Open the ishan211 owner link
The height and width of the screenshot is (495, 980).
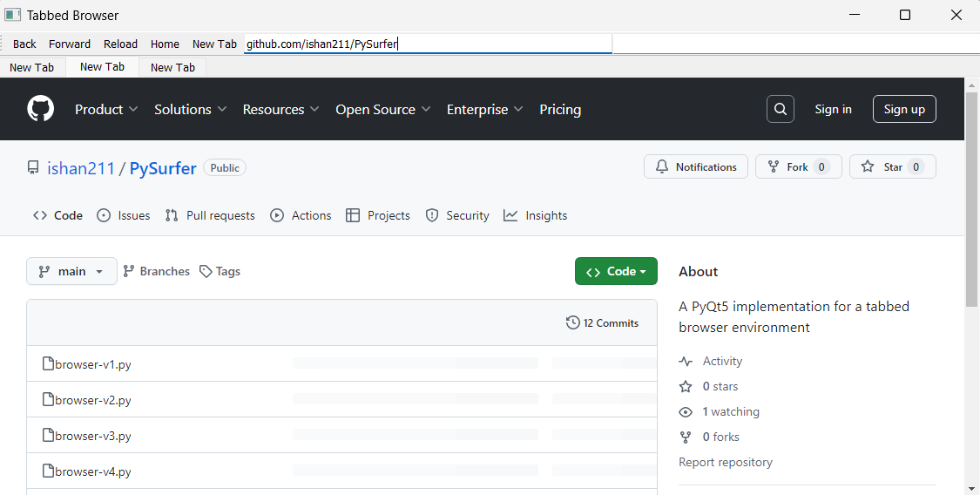(81, 168)
